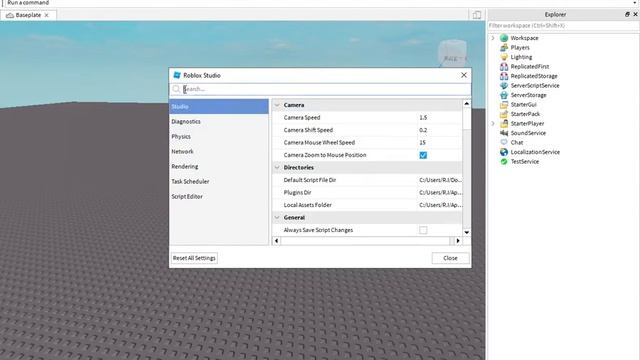
Task: Open the Network settings category
Action: pyautogui.click(x=219, y=151)
